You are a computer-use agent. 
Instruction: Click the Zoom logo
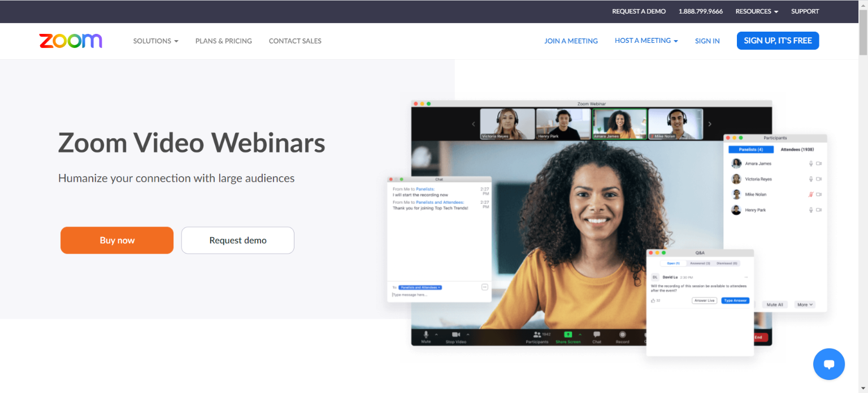(x=71, y=41)
